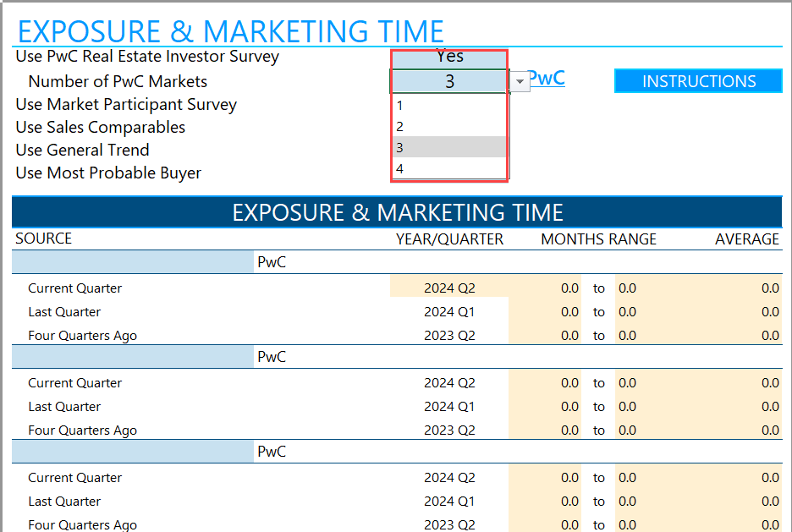This screenshot has height=532, width=792.
Task: Click the first section's 2024 Q2 highlighted cell
Action: click(x=449, y=288)
